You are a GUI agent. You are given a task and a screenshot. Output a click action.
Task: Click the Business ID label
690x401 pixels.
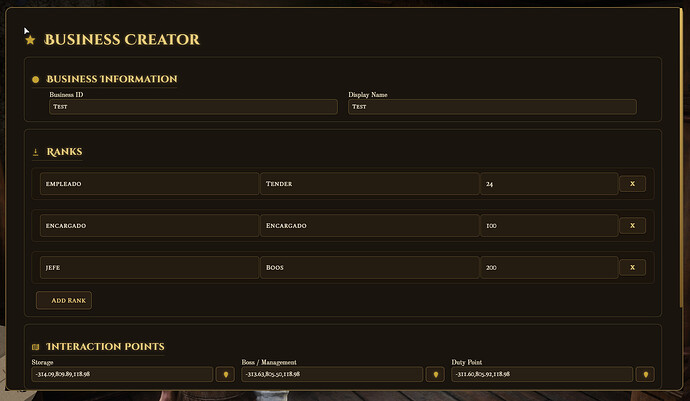[66, 95]
